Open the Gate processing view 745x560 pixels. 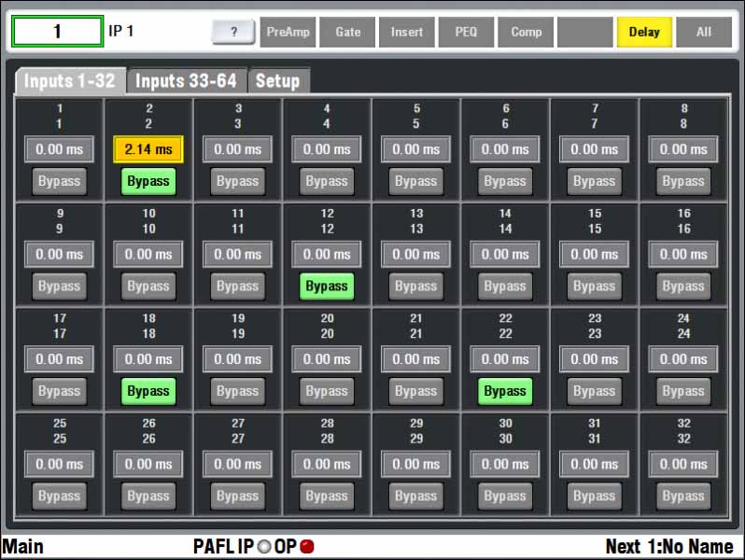coord(347,32)
